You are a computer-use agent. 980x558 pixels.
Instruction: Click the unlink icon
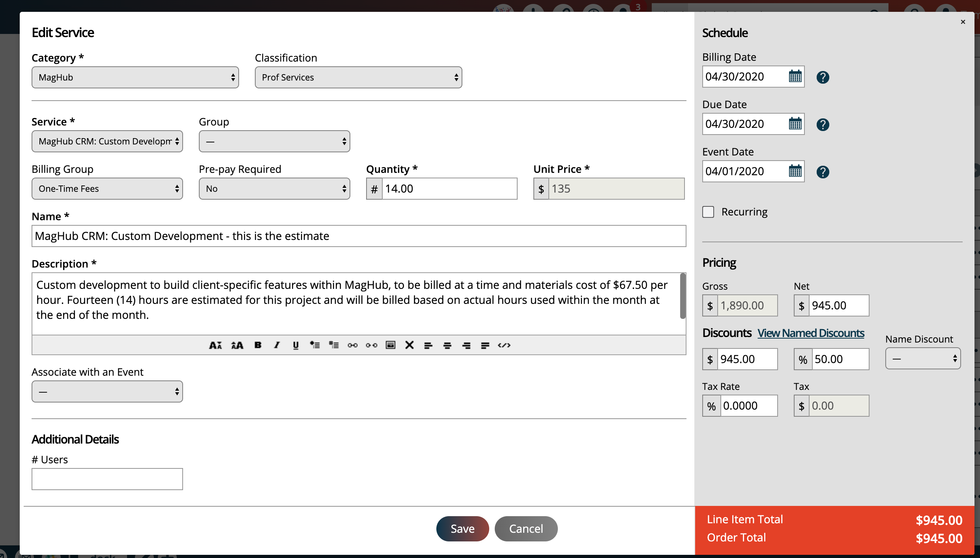(372, 345)
